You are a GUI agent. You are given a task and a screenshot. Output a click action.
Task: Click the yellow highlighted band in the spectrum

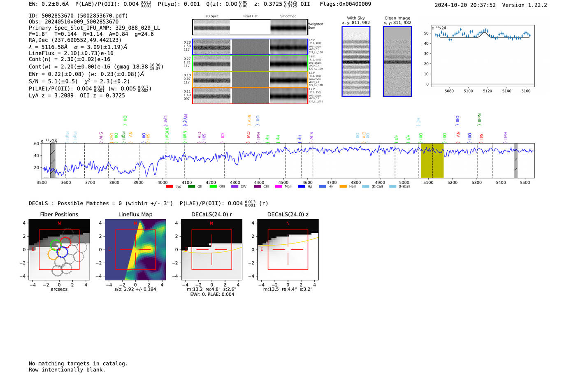(432, 161)
